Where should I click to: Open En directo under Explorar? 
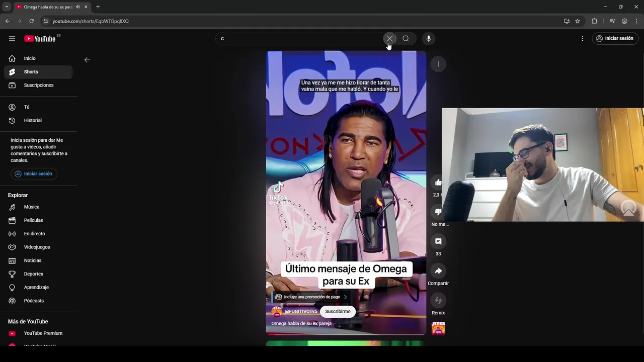pyautogui.click(x=38, y=234)
